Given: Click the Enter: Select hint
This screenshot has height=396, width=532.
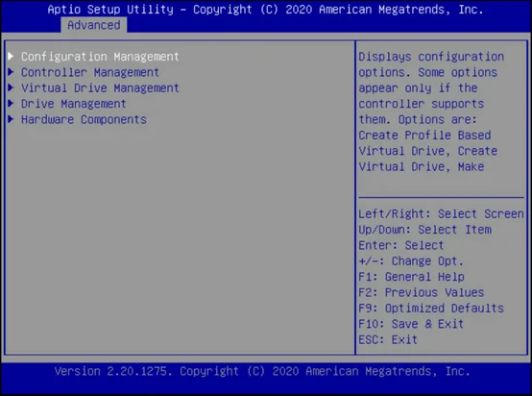Looking at the screenshot, I should (x=401, y=245).
